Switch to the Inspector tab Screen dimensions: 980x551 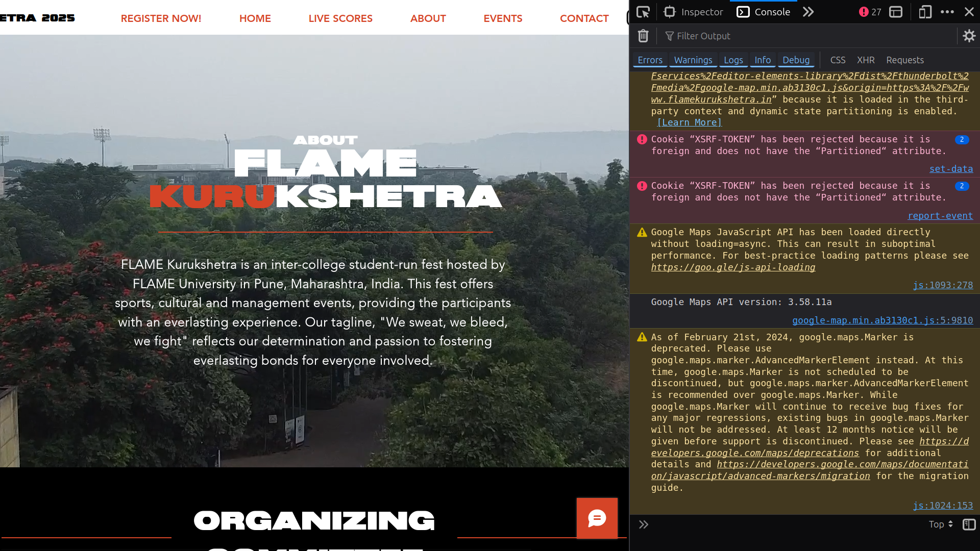pos(694,12)
